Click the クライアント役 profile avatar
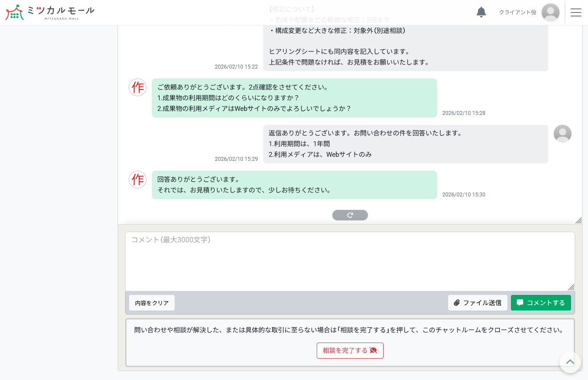The width and height of the screenshot is (588, 380). [x=551, y=12]
